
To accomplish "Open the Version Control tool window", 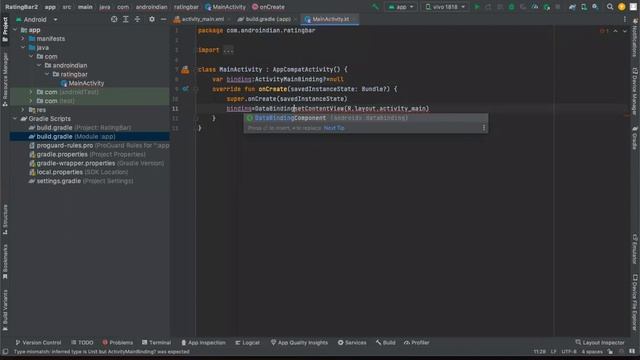I will 38,342.
